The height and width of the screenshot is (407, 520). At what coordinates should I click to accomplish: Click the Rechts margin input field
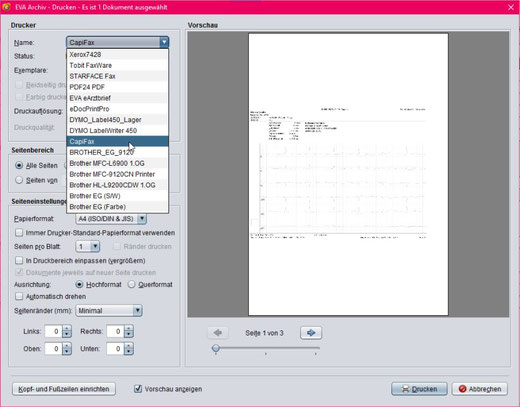(x=115, y=331)
